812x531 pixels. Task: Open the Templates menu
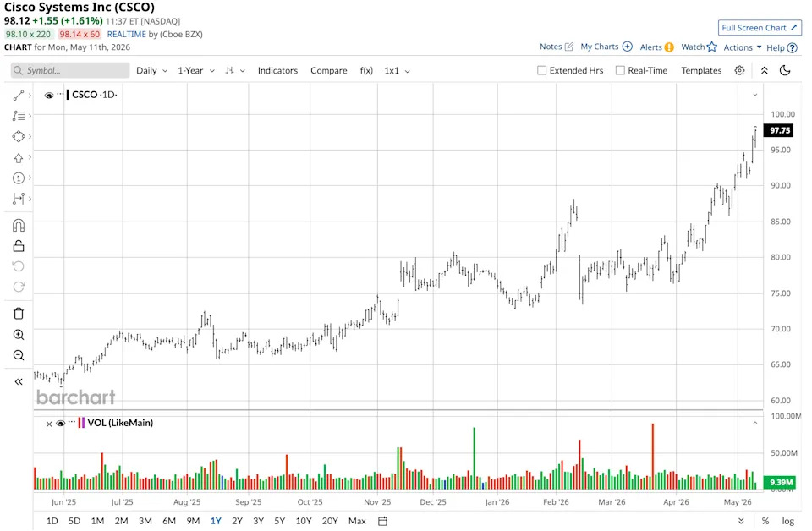point(701,70)
